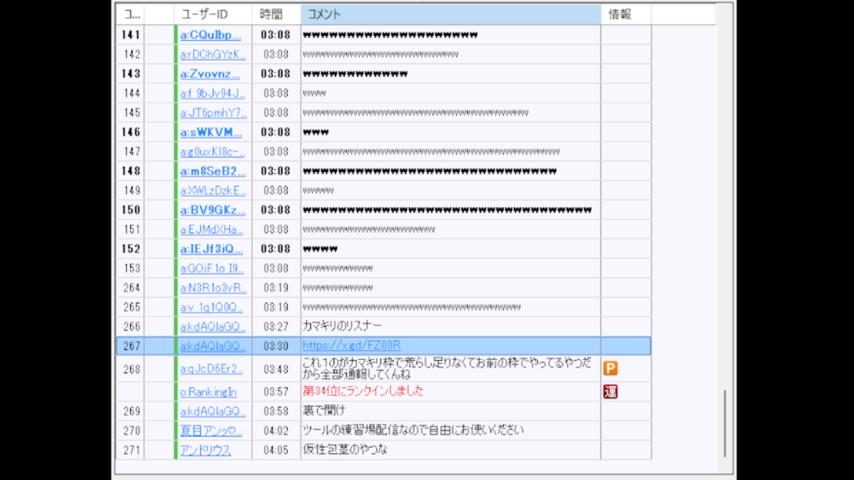Sort by the コメント column header
Screen dimensions: 854x480
click(450, 15)
